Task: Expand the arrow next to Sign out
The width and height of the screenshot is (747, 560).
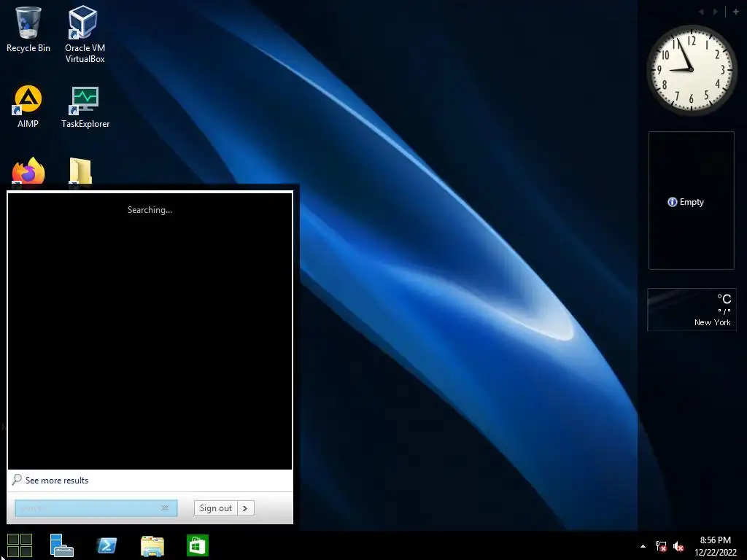Action: click(245, 508)
